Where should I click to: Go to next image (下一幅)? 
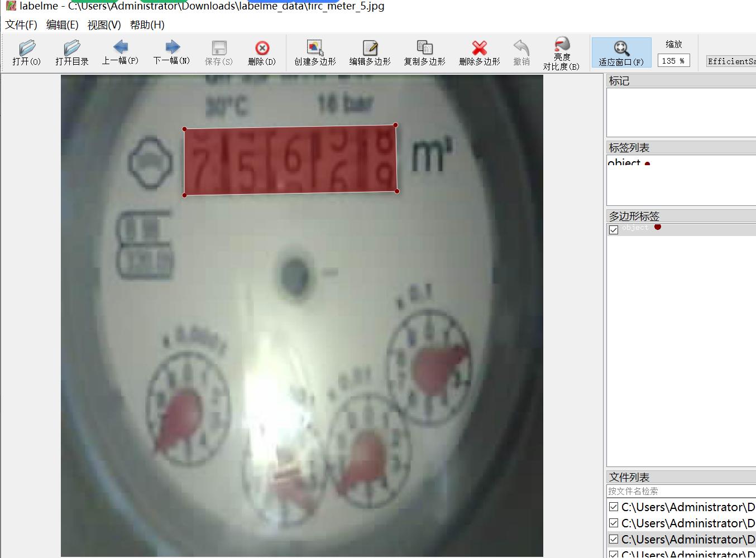click(x=172, y=53)
